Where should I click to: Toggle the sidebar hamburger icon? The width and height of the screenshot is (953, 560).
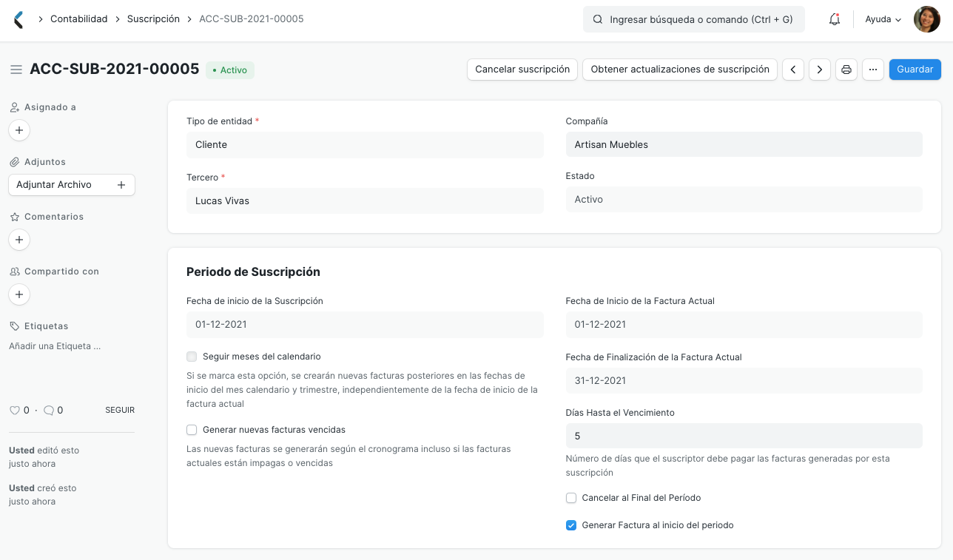pyautogui.click(x=16, y=70)
